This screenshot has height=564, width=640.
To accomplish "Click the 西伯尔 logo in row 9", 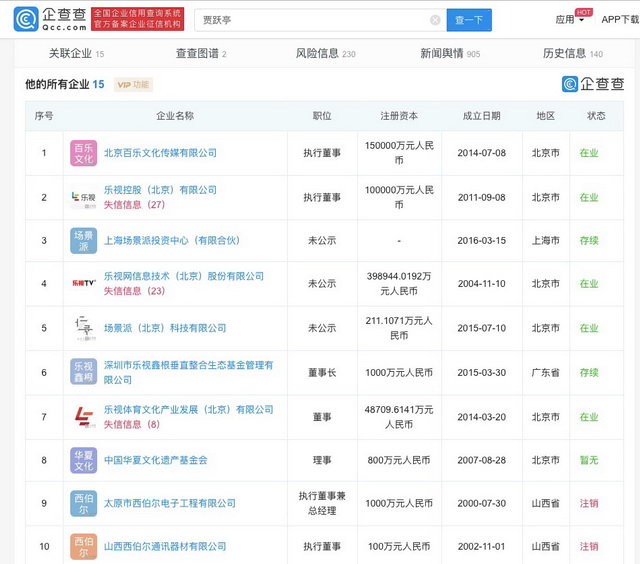I will [x=83, y=503].
